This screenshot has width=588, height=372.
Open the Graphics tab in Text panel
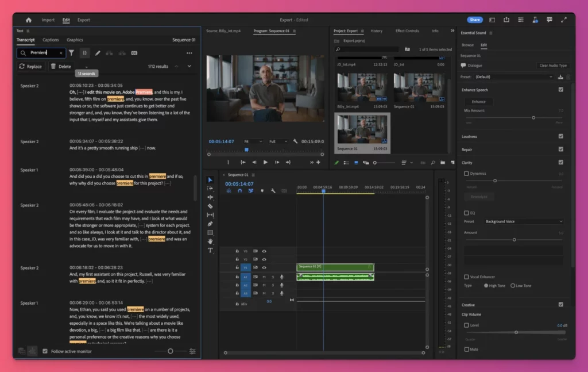click(x=75, y=40)
